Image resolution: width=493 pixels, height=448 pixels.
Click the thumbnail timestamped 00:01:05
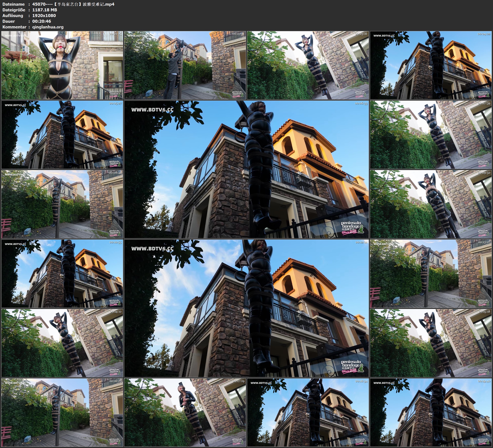[x=62, y=65]
